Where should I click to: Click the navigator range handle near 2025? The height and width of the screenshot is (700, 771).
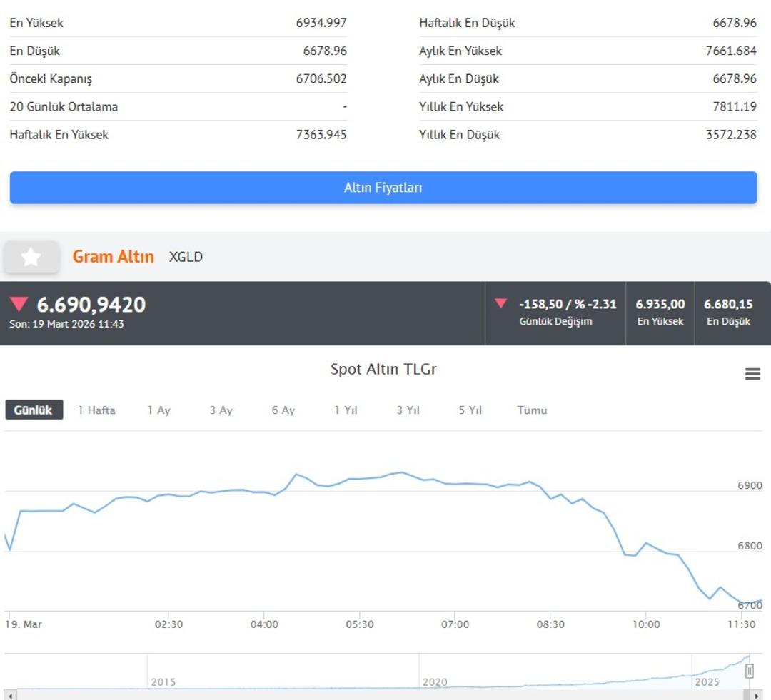coord(750,671)
